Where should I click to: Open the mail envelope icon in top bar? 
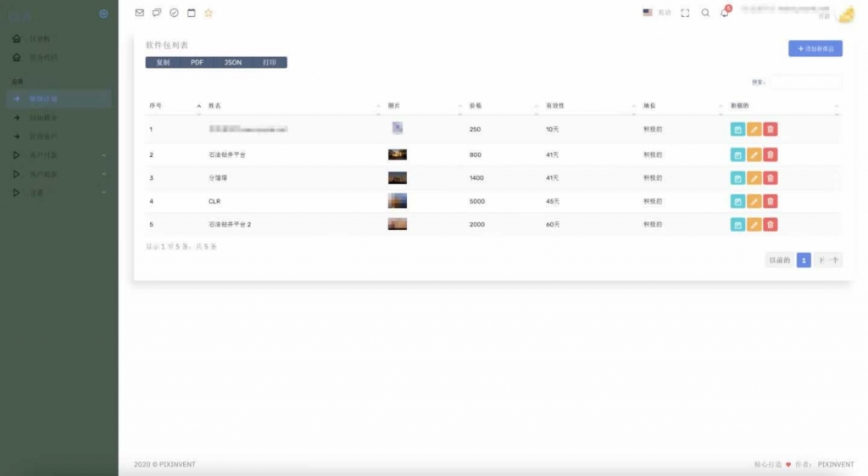140,13
